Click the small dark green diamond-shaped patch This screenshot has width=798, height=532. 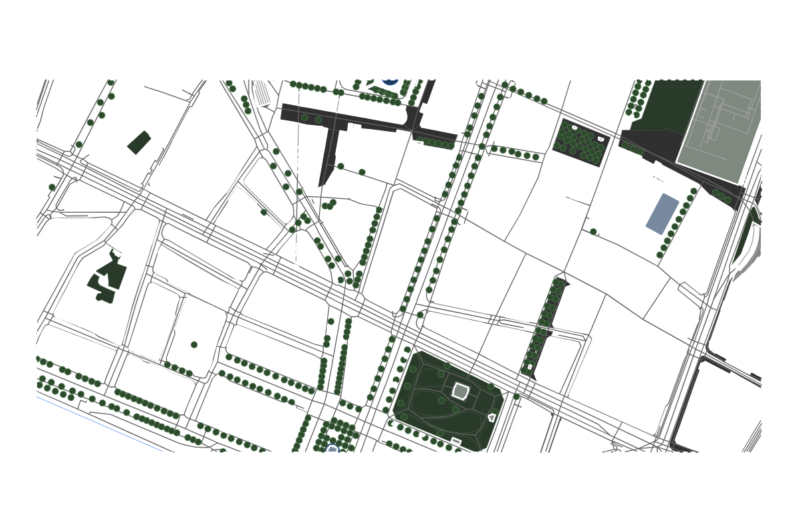139,142
